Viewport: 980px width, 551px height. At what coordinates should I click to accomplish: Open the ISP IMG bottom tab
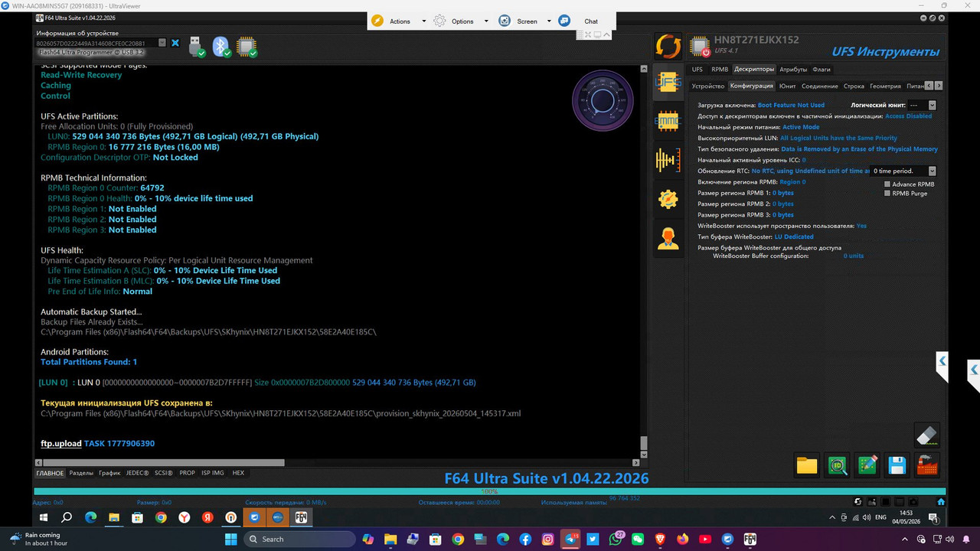[x=213, y=473]
